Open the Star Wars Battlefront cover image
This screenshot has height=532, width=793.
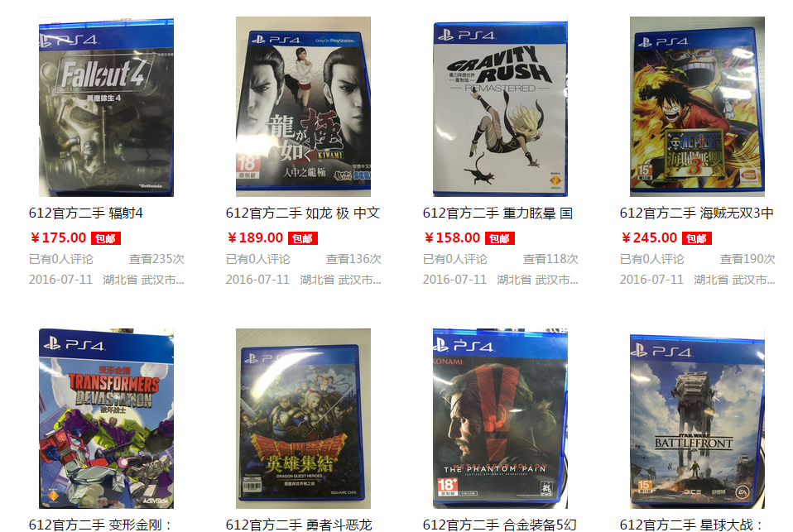click(x=697, y=418)
